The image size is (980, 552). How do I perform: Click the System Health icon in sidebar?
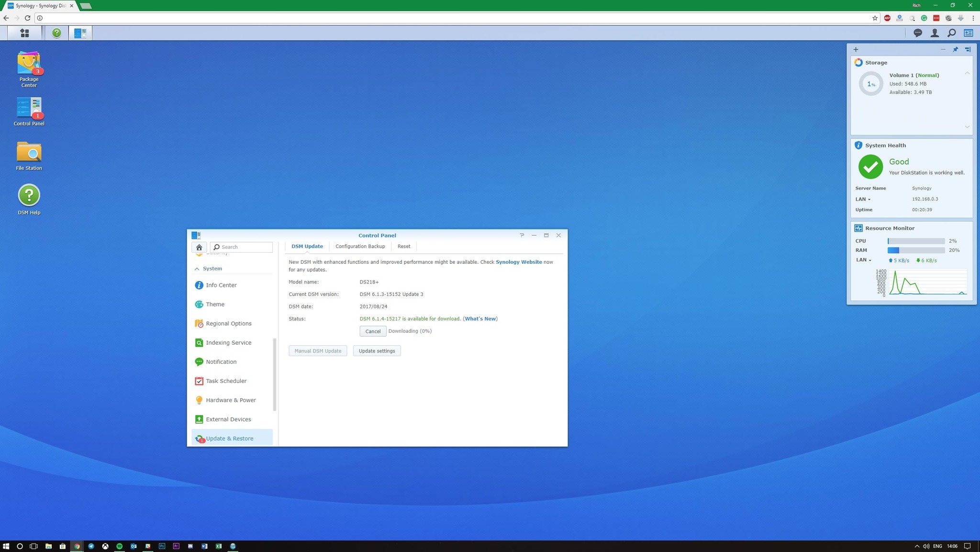coord(859,145)
